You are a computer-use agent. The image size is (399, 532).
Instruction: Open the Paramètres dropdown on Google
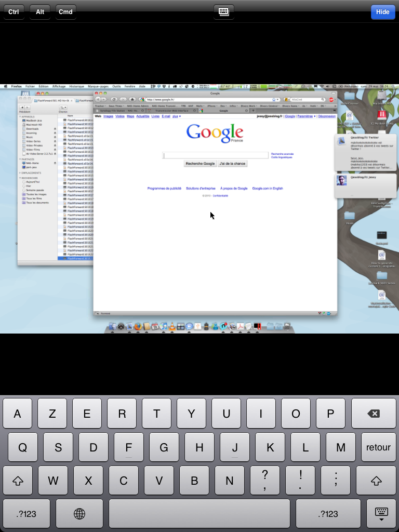tap(307, 116)
